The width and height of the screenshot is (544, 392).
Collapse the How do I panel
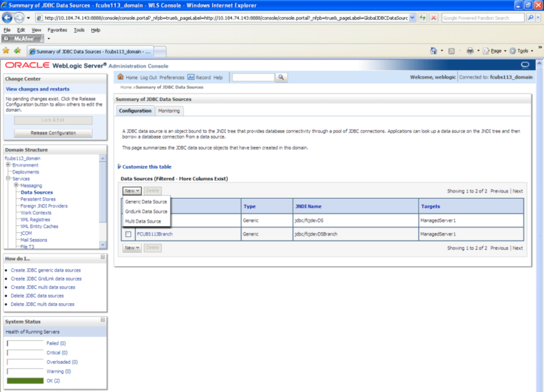coord(103,257)
